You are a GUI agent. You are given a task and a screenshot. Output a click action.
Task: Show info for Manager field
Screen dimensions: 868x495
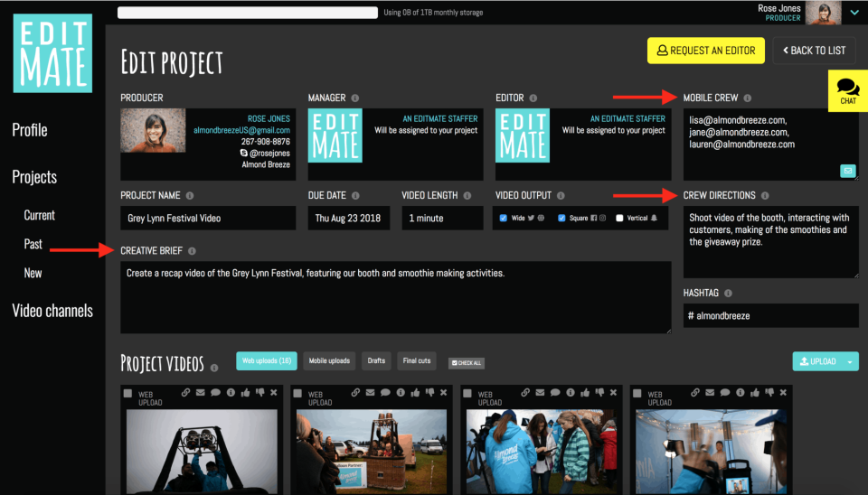[x=354, y=98]
